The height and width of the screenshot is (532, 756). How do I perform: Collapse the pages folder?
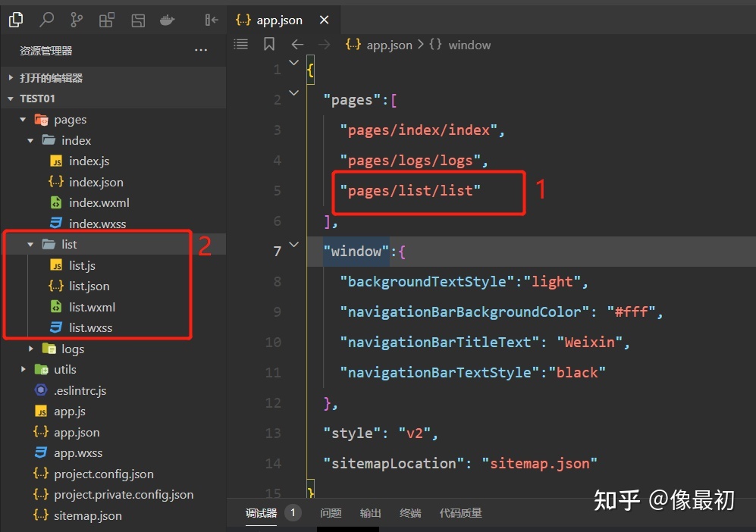(x=23, y=120)
